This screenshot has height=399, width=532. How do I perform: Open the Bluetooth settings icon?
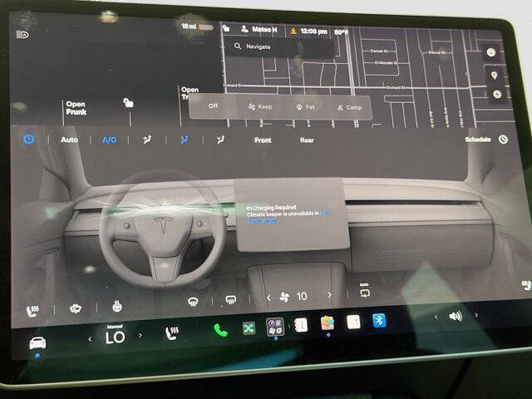[379, 320]
